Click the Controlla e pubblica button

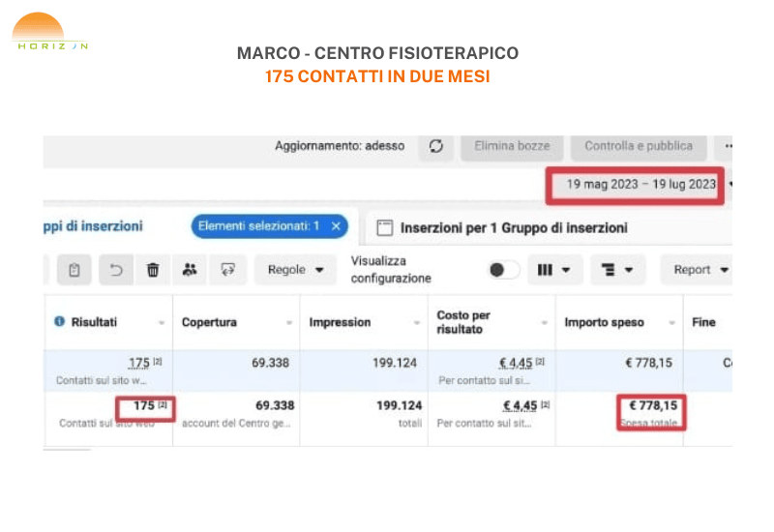[x=639, y=146]
